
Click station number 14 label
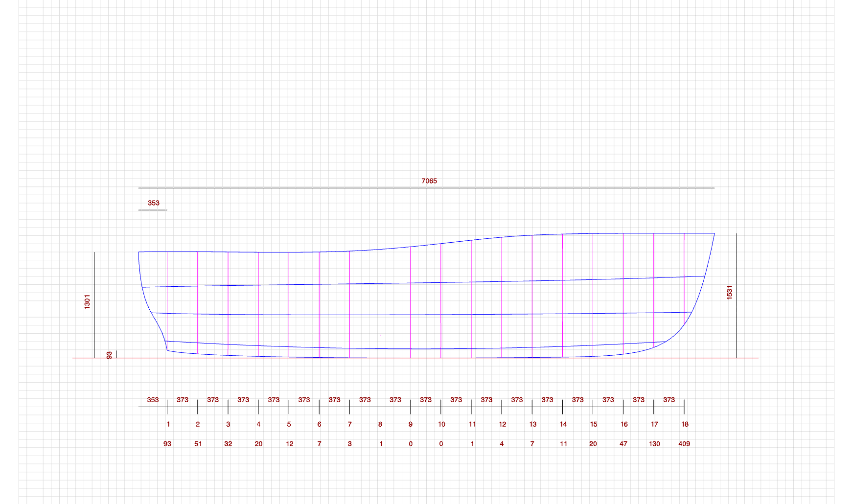click(x=563, y=424)
